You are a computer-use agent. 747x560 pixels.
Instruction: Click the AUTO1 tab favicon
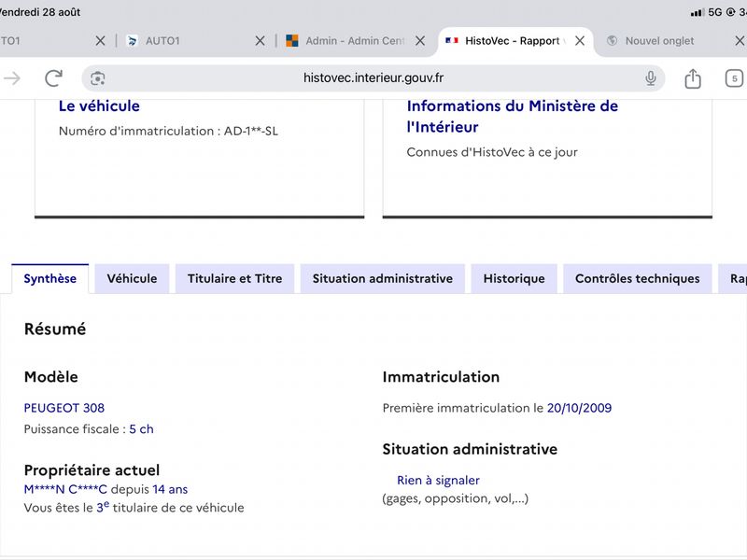click(132, 40)
